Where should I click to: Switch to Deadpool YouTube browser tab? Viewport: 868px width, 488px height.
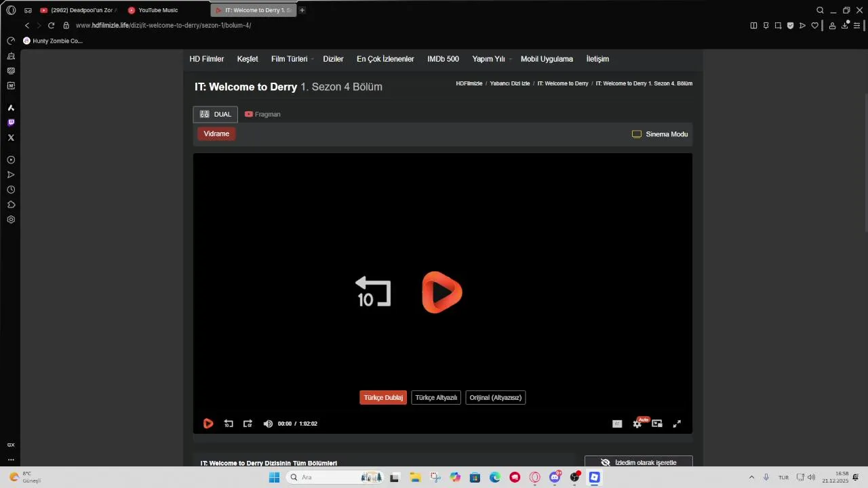pos(78,10)
